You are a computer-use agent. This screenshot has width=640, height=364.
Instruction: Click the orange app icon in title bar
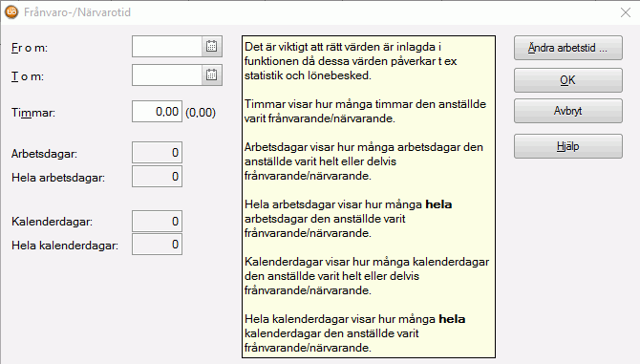pos(11,12)
